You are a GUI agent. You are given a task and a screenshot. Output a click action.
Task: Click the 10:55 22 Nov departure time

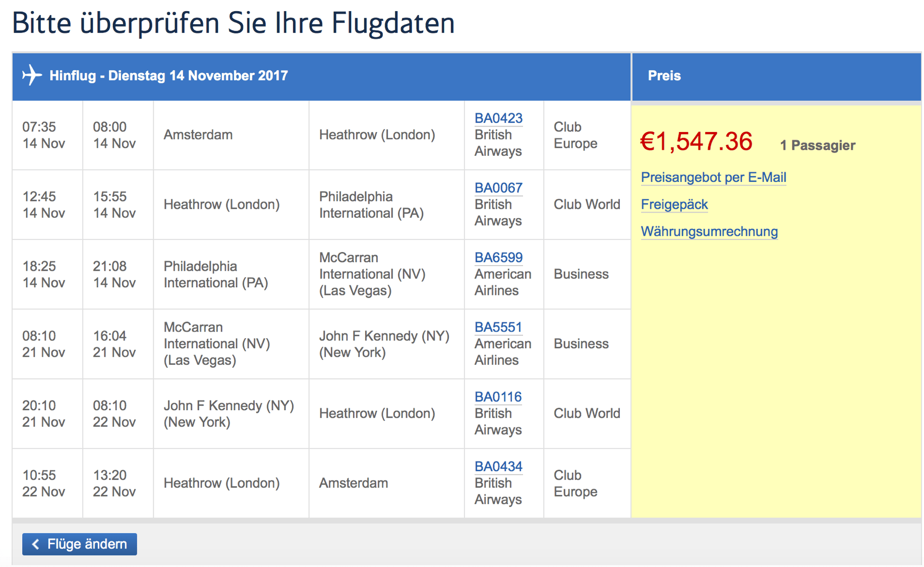click(43, 483)
